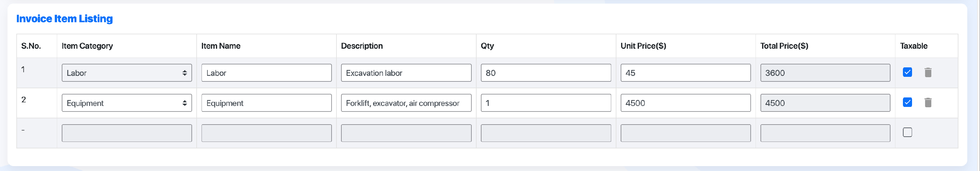
Task: Open the Equipment item category dropdown
Action: (x=127, y=103)
